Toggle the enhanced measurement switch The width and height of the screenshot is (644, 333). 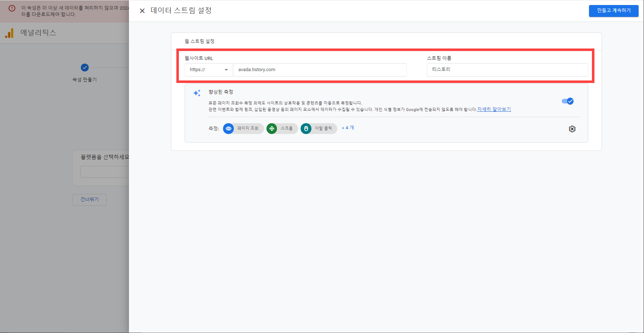(x=567, y=101)
